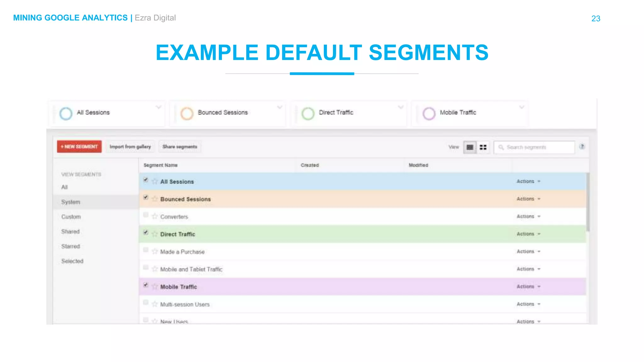The width and height of the screenshot is (644, 362).
Task: Click the Multi-session Users segment name
Action: 185,304
